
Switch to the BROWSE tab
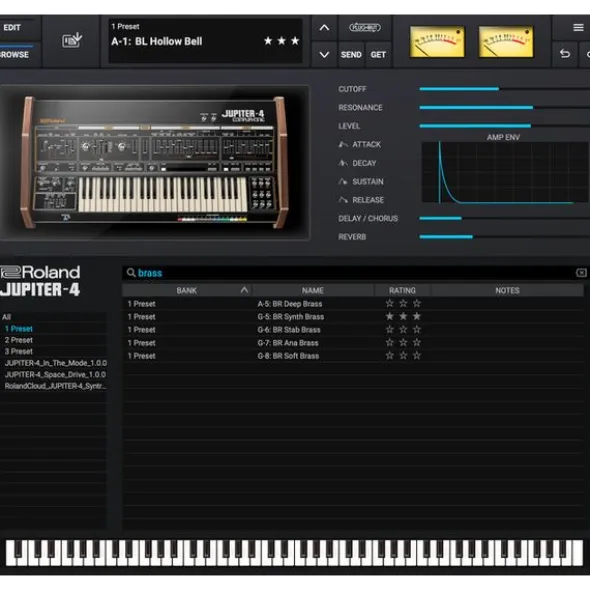pos(14,55)
